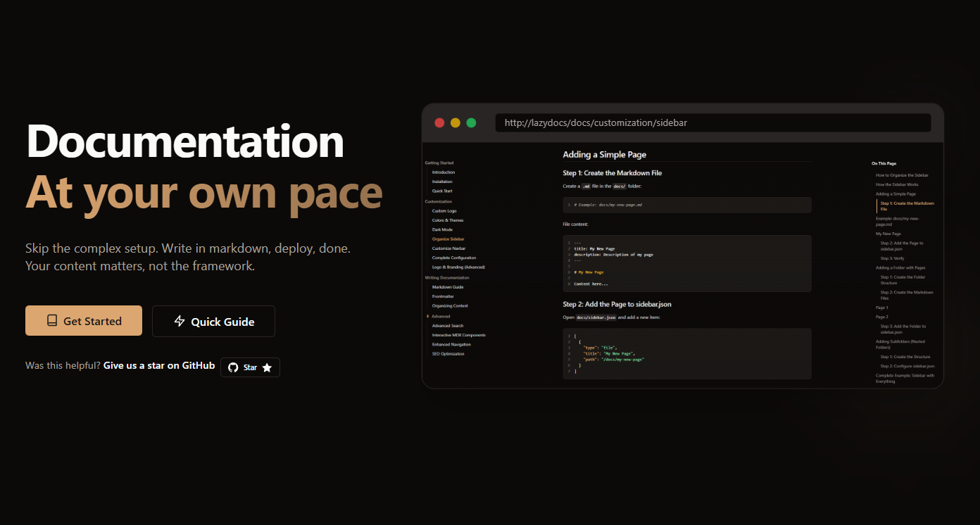
Task: Open the Custom Logo sidebar page
Action: point(444,211)
